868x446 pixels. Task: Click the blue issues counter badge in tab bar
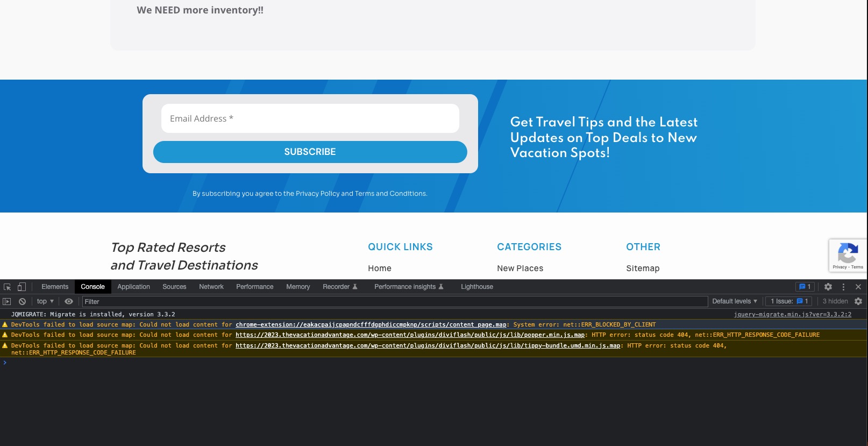pos(805,287)
